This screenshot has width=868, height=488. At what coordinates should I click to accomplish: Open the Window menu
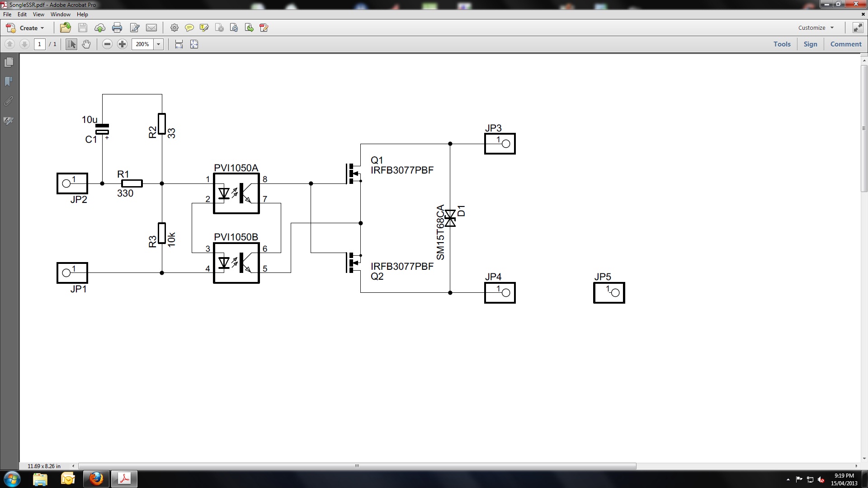click(x=60, y=14)
